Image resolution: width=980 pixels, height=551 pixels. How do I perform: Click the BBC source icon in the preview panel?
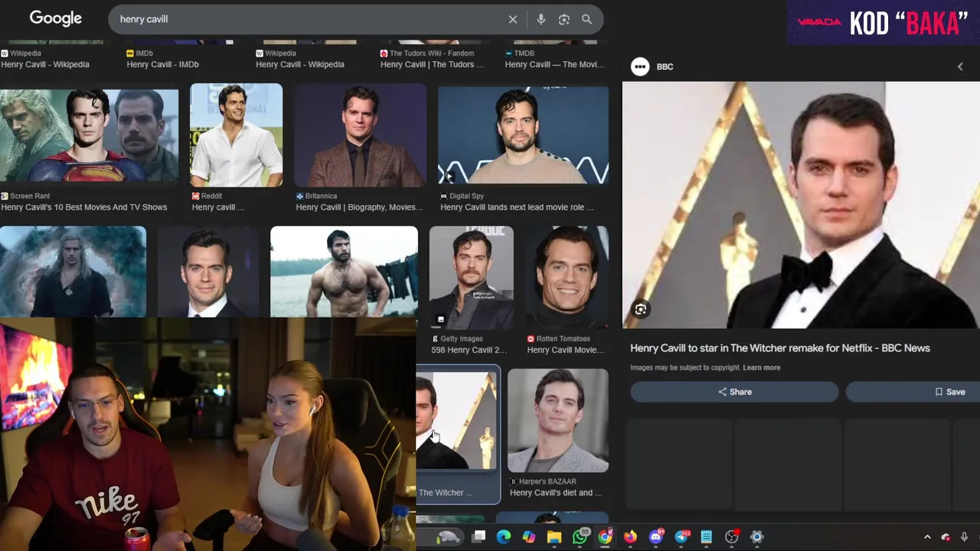pos(640,67)
